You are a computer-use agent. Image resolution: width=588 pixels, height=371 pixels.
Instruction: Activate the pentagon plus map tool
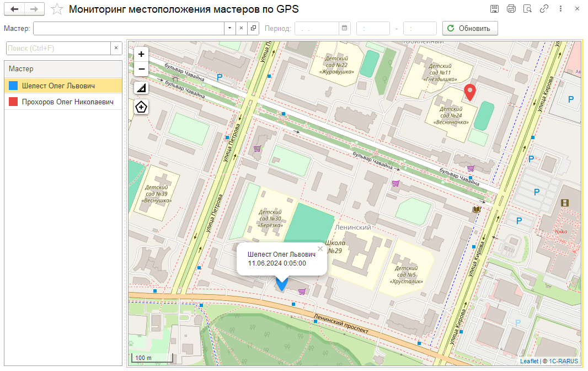(141, 107)
